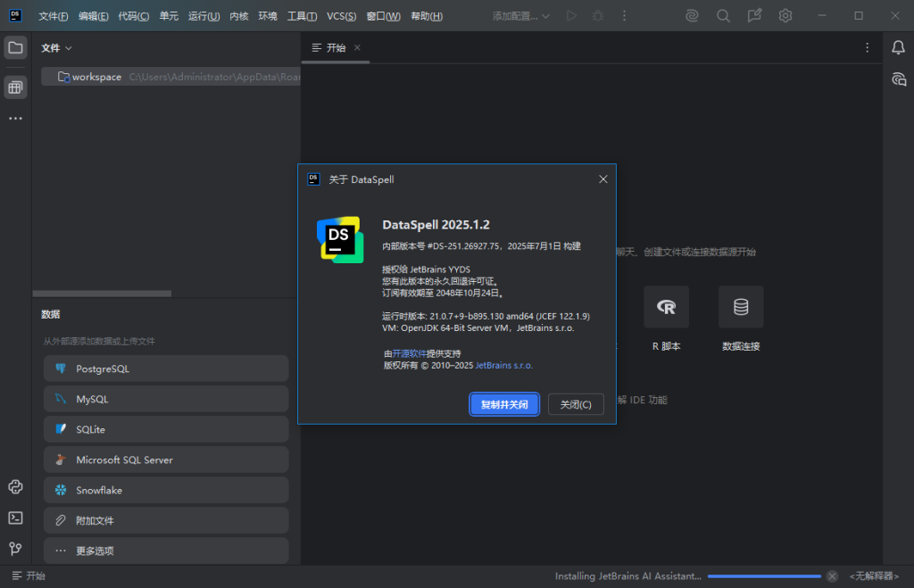Open IDE settings gear icon

[x=785, y=16]
